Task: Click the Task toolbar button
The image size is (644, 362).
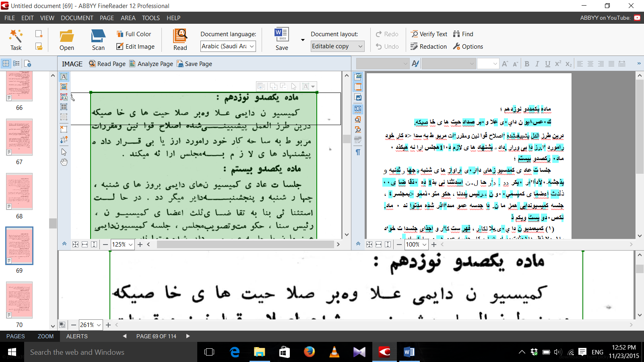Action: point(16,40)
